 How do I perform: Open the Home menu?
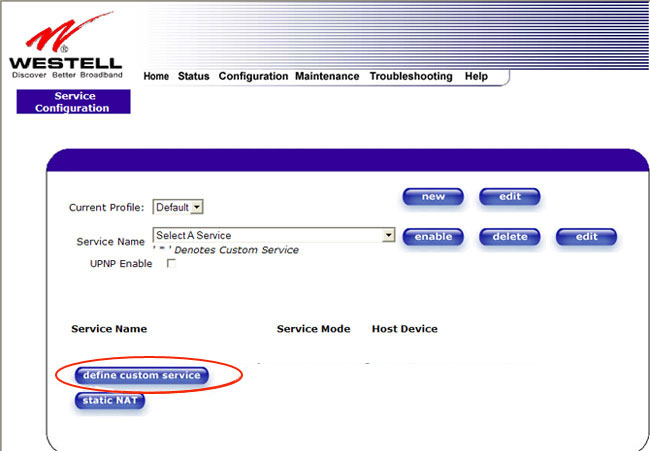(x=156, y=76)
